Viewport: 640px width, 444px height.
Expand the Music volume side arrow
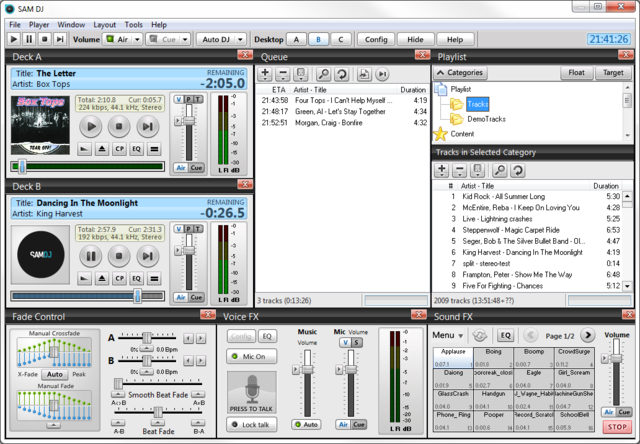pos(296,370)
